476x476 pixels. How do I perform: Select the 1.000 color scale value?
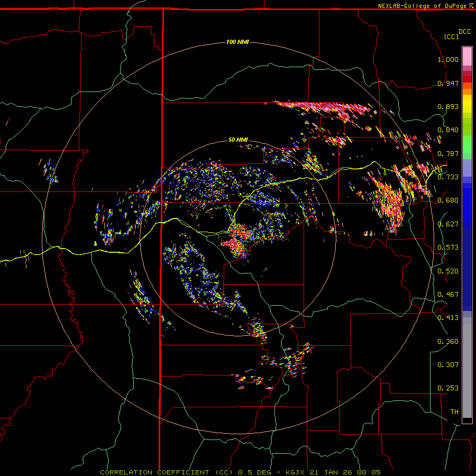point(448,59)
